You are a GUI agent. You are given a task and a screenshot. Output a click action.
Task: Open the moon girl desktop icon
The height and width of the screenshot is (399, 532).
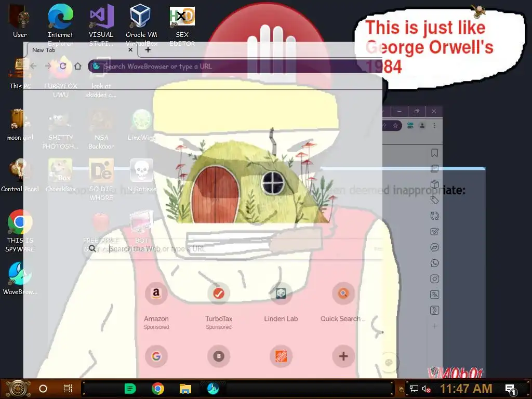pyautogui.click(x=20, y=125)
